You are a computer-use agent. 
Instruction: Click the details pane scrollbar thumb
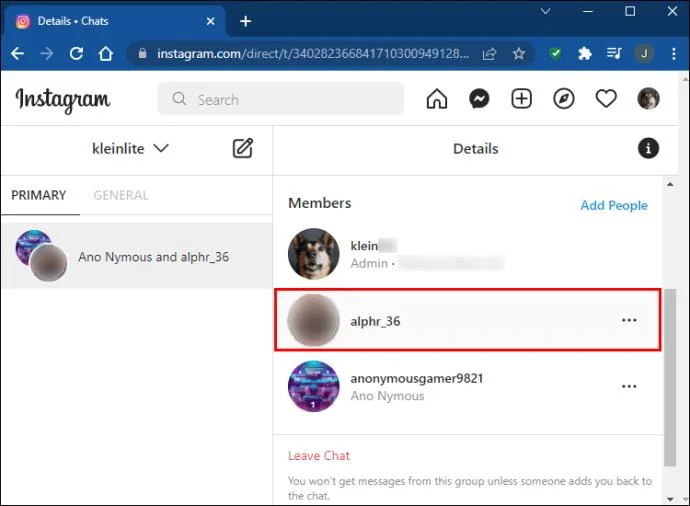[x=670, y=377]
